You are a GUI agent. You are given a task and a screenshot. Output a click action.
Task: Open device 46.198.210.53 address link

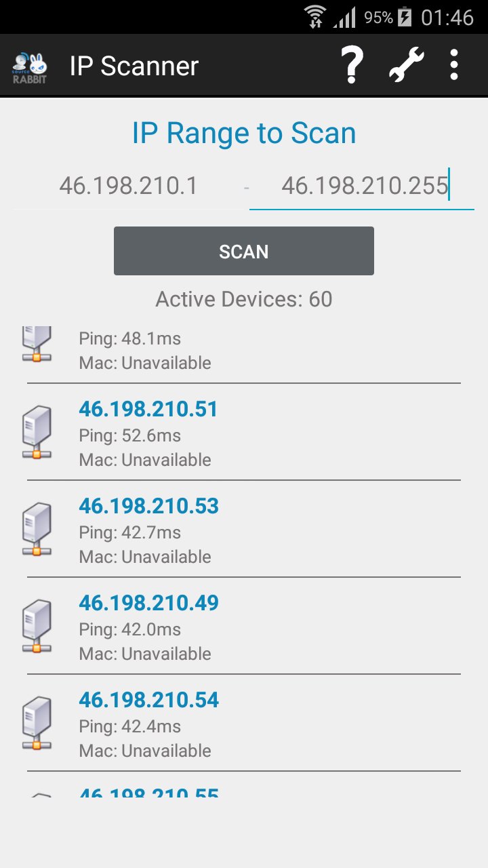click(149, 507)
